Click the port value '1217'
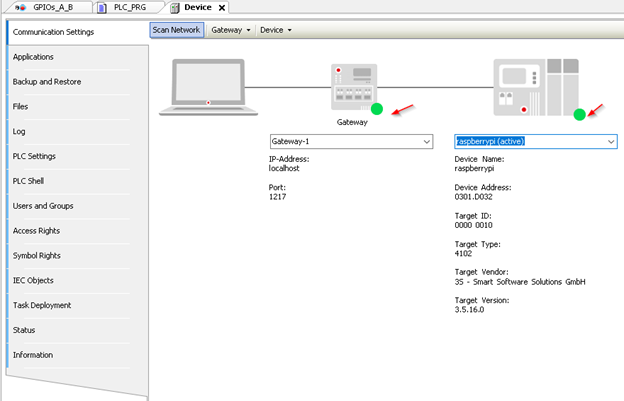The image size is (624, 401). 277,197
